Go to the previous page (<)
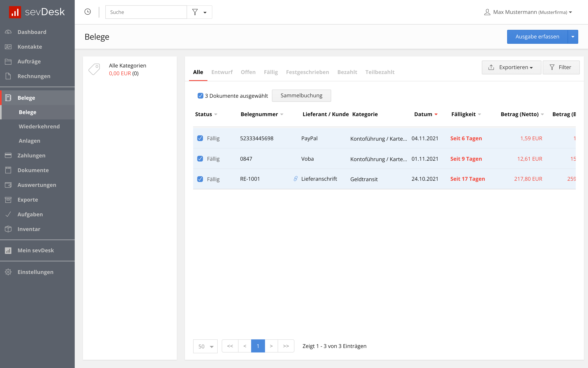The width and height of the screenshot is (588, 368). [245, 346]
